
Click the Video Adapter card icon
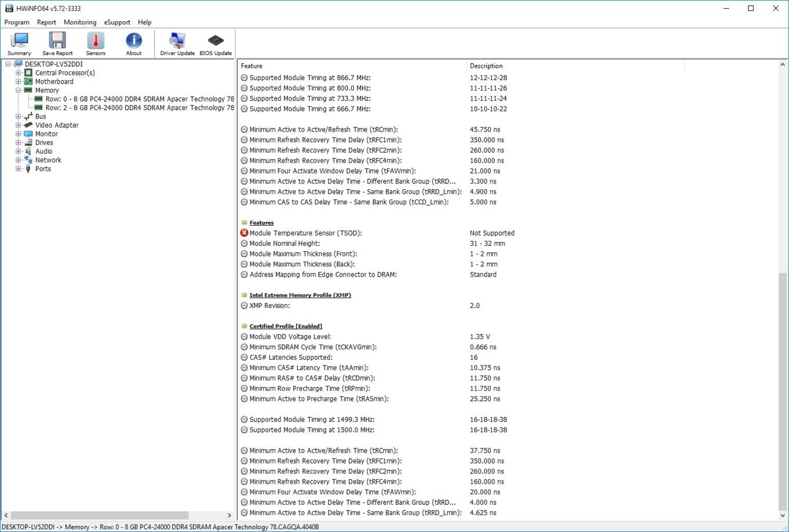pyautogui.click(x=28, y=125)
